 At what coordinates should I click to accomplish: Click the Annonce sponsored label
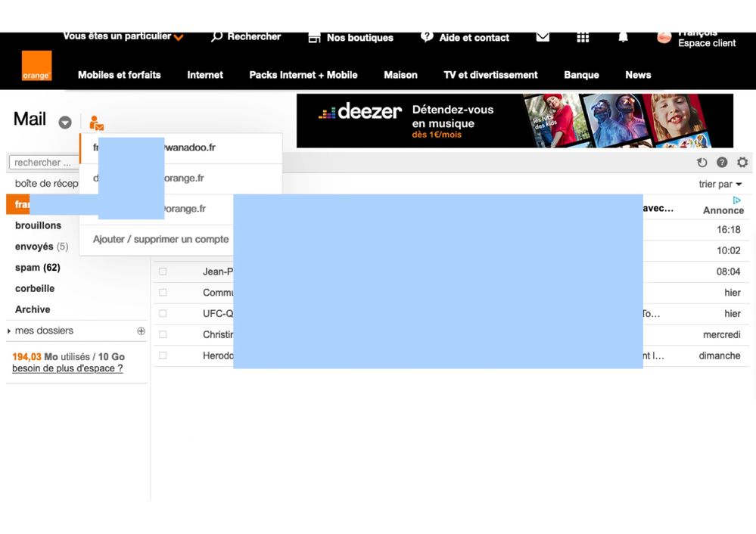pos(723,210)
